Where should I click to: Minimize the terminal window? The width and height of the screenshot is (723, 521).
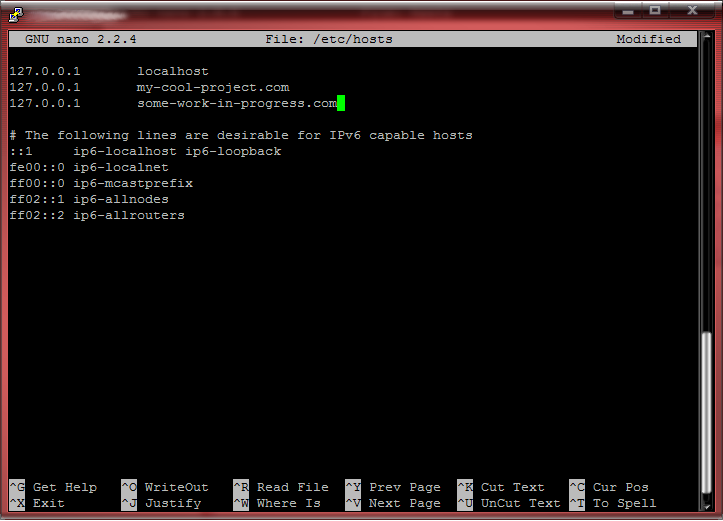(627, 10)
